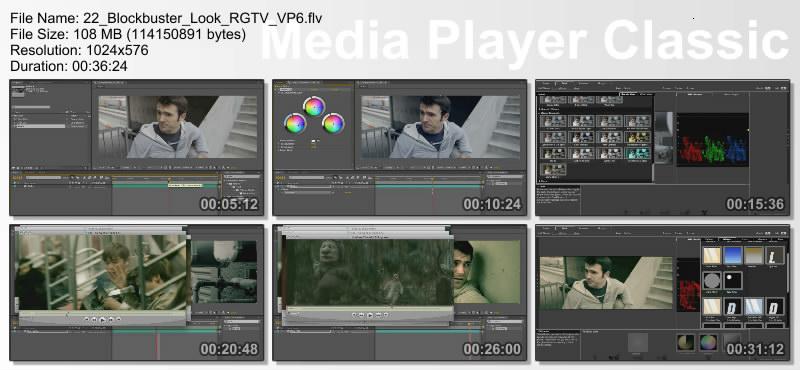Click the File Size 108 MB line
800x370 pixels.
tap(128, 35)
